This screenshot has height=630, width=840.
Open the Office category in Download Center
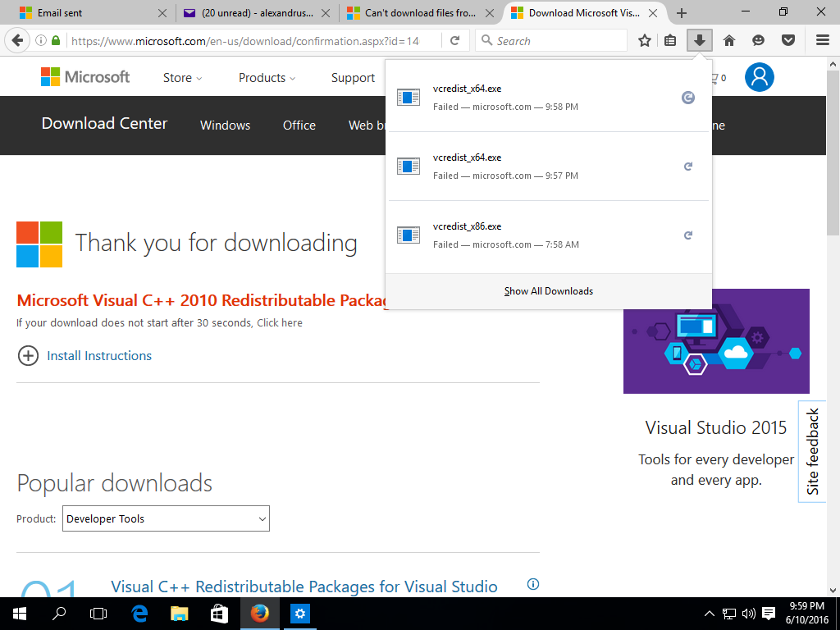coord(299,126)
